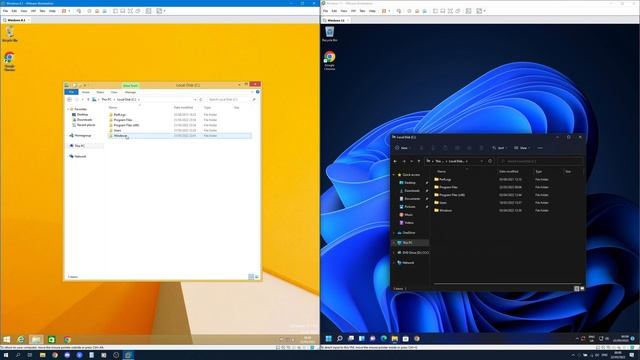Select the Windows 8.1 VM tab

coord(16,20)
